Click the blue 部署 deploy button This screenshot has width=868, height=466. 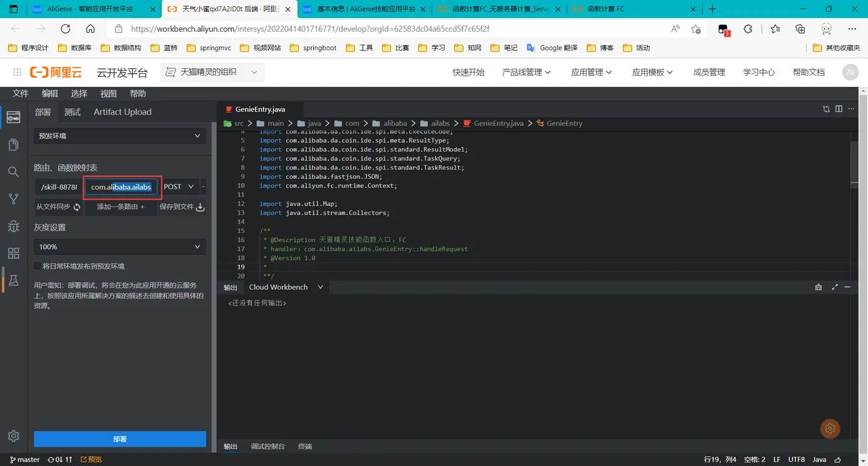coord(120,439)
